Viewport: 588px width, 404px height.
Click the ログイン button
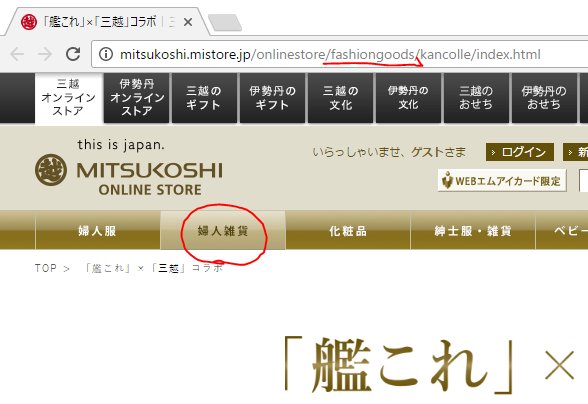pyautogui.click(x=520, y=152)
